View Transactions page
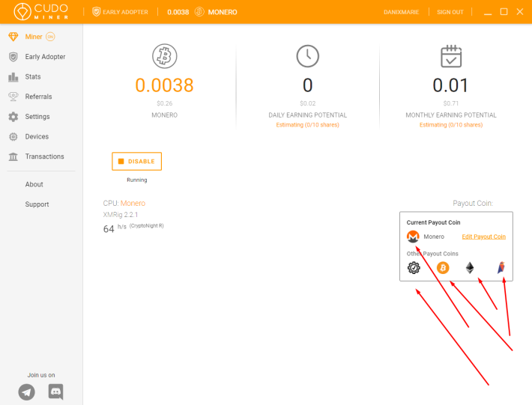 coord(44,156)
